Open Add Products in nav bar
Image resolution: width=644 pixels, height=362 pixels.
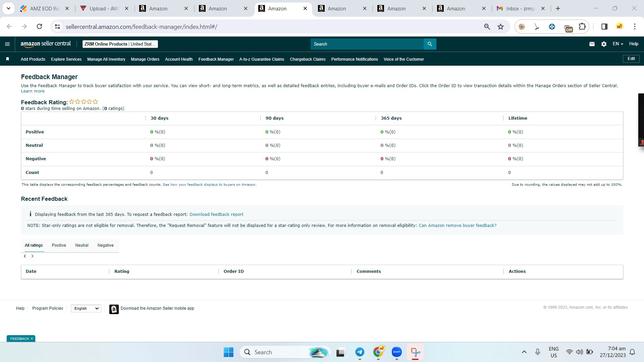(33, 59)
